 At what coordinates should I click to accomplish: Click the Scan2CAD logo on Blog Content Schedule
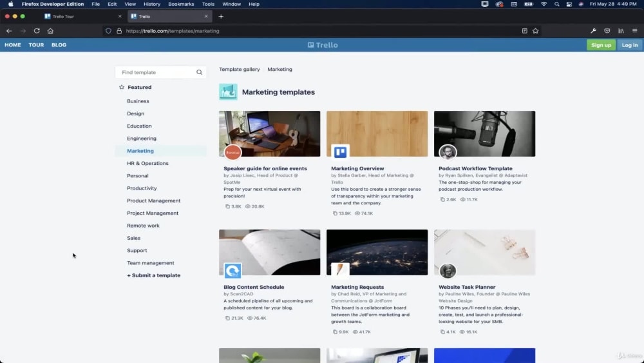click(x=232, y=271)
